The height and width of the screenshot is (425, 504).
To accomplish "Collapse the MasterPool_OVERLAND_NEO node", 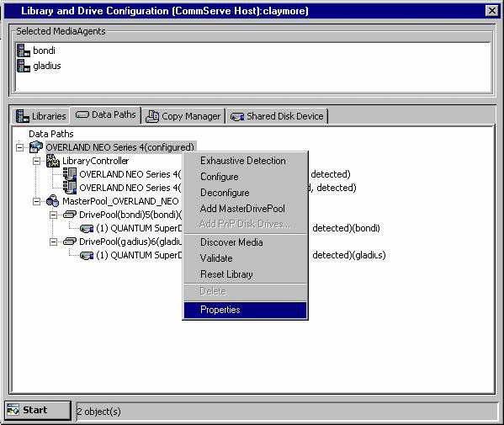I will (x=37, y=202).
